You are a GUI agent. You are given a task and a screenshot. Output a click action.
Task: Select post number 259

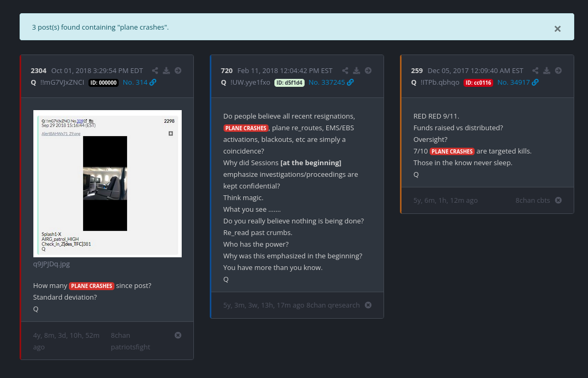click(x=417, y=71)
